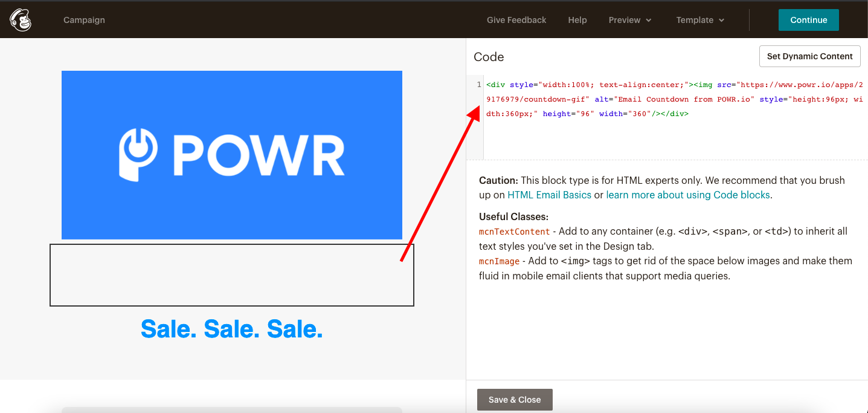Open the HTML Email Basics link

549,195
